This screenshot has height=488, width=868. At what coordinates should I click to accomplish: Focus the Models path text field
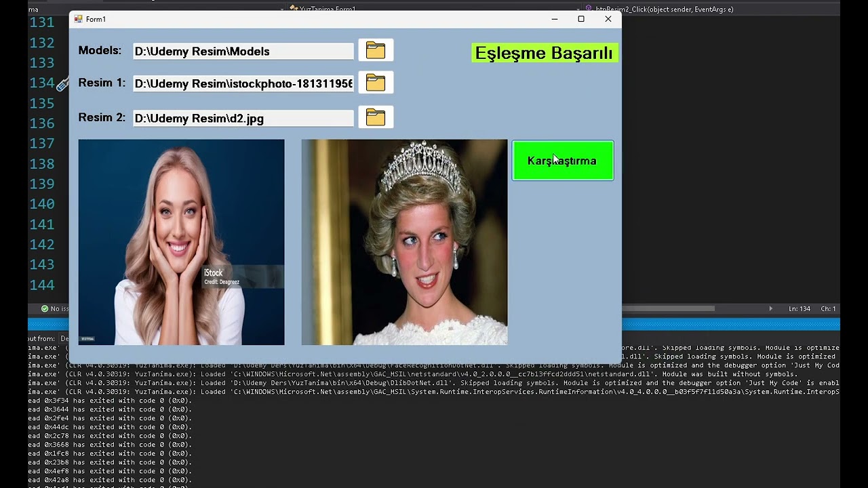coord(243,52)
